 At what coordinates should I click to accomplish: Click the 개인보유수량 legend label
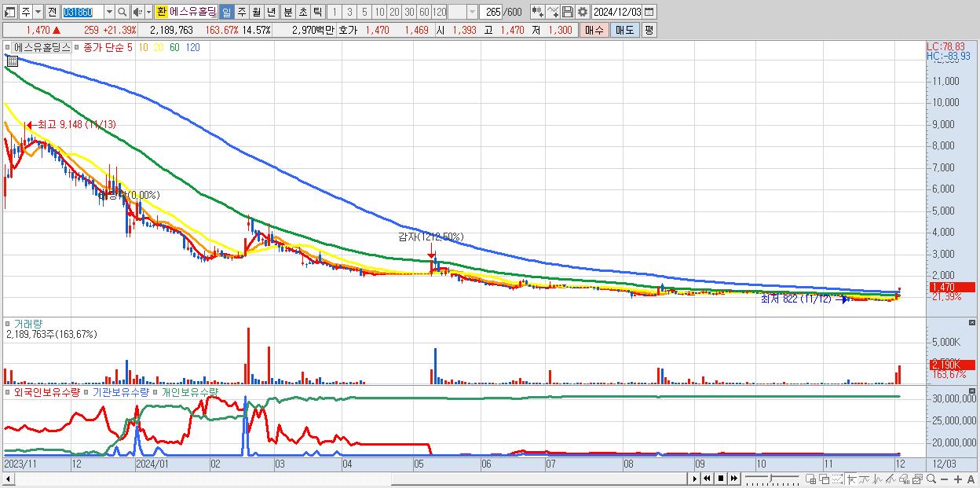pos(191,391)
